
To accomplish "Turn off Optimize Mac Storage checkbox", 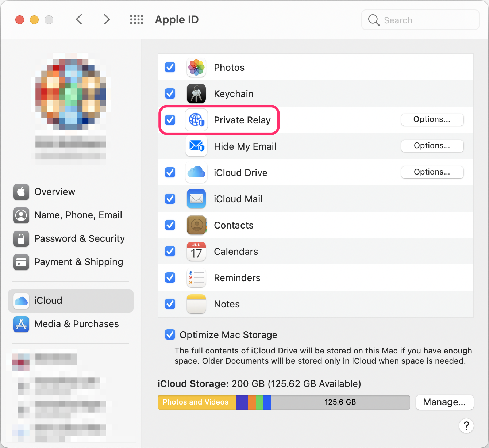I will [170, 334].
